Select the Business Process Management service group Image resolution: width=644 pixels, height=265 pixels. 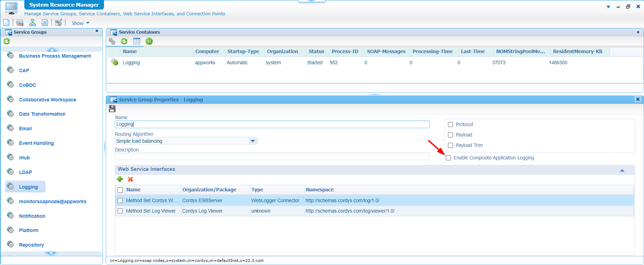55,56
